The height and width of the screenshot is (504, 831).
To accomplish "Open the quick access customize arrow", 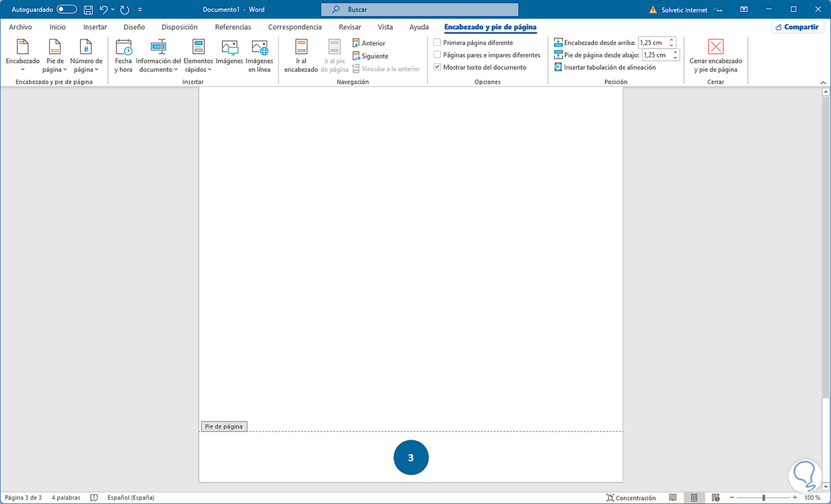I will pos(141,10).
